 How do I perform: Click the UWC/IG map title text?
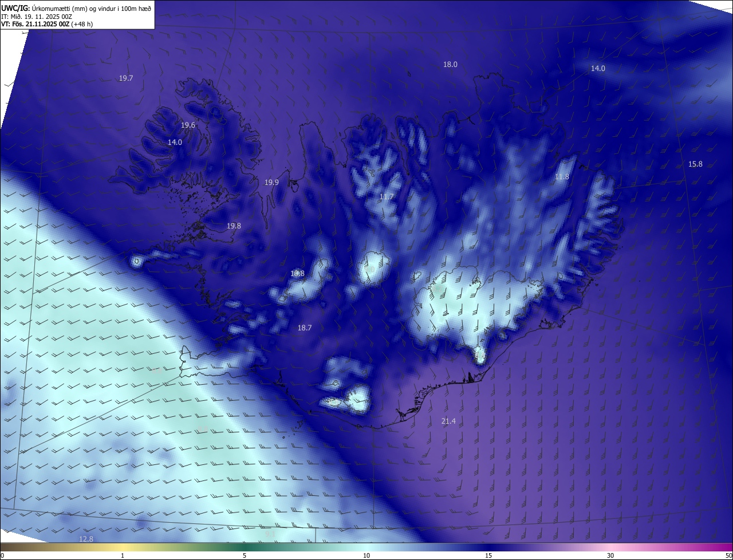(76, 7)
